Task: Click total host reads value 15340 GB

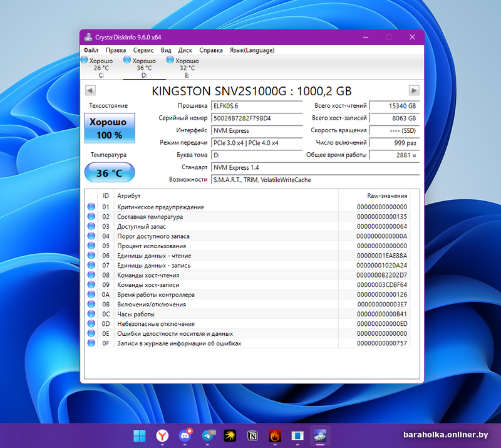Action: point(395,106)
